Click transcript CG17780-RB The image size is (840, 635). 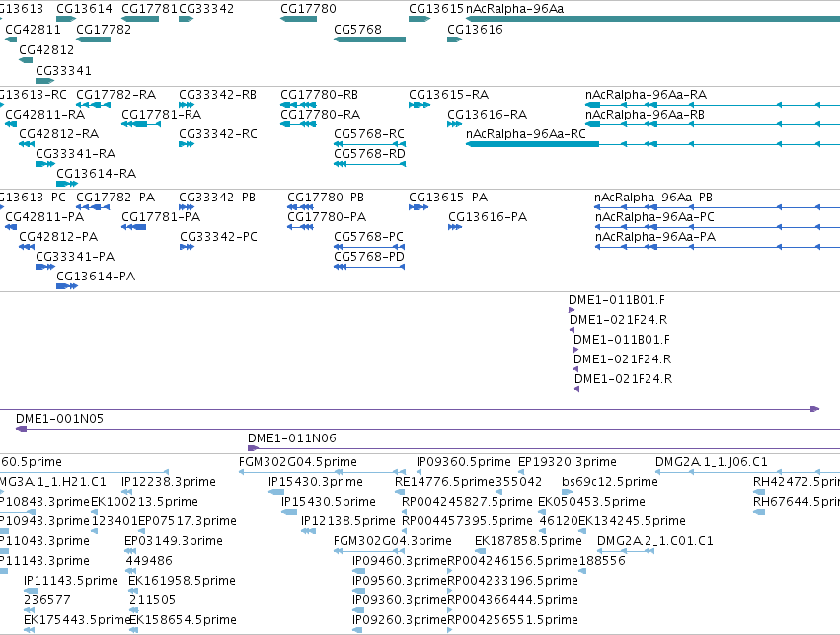[x=319, y=95]
